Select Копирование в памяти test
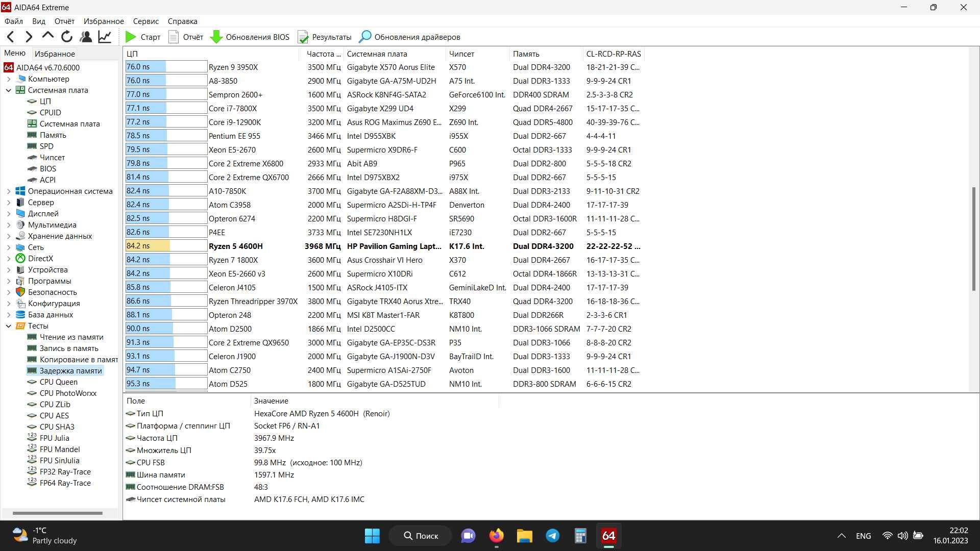This screenshot has width=980, height=551. tap(72, 360)
